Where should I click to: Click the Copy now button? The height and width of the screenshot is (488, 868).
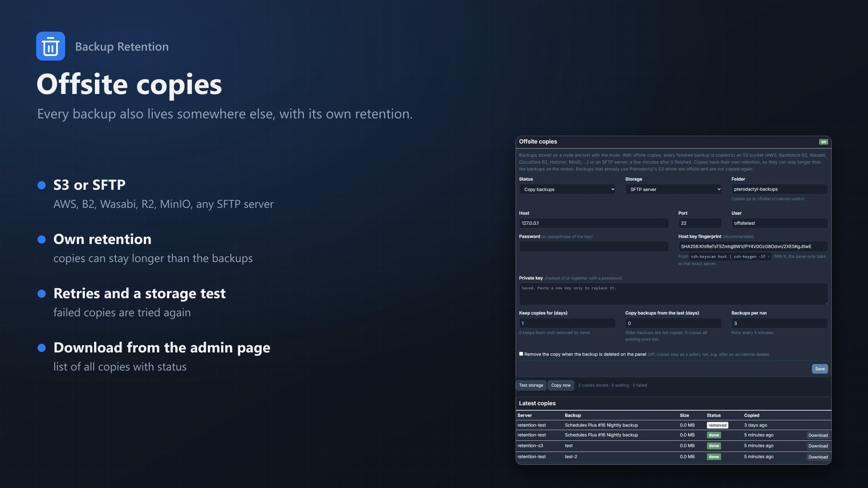tap(561, 385)
